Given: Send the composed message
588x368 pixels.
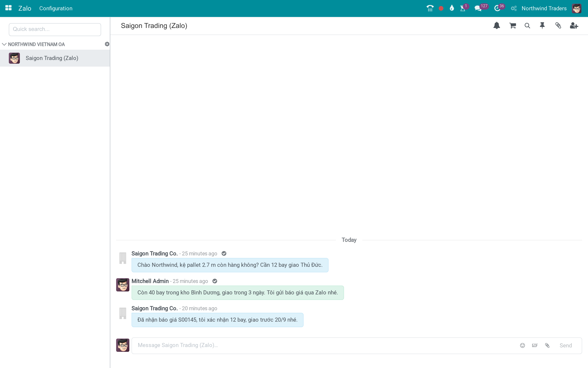Looking at the screenshot, I should 566,345.
